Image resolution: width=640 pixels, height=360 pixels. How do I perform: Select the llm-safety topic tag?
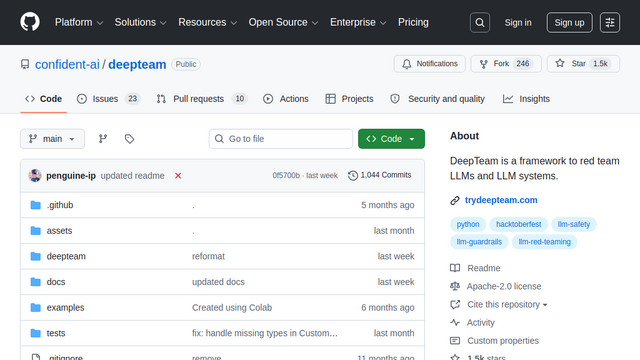(x=574, y=224)
